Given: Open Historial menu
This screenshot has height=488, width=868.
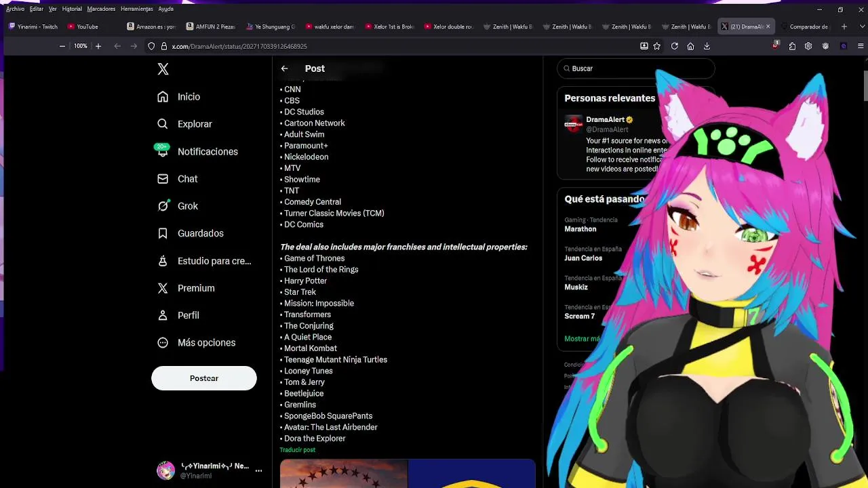Looking at the screenshot, I should coord(72,9).
